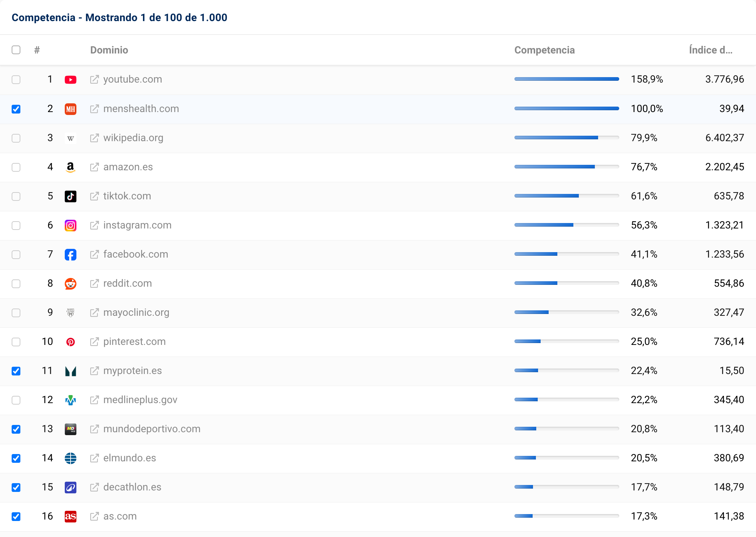Click the Pinterest favicon icon
The image size is (756, 537).
(x=71, y=342)
